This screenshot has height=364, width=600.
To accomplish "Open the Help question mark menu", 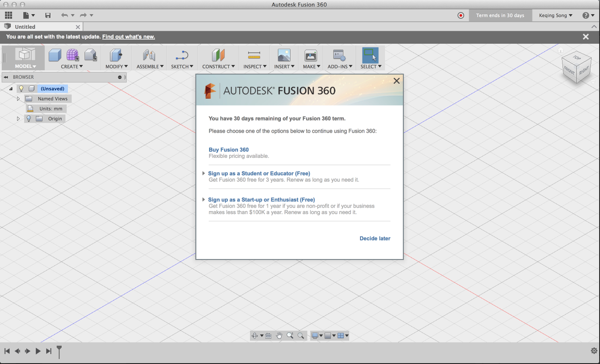I will [588, 15].
